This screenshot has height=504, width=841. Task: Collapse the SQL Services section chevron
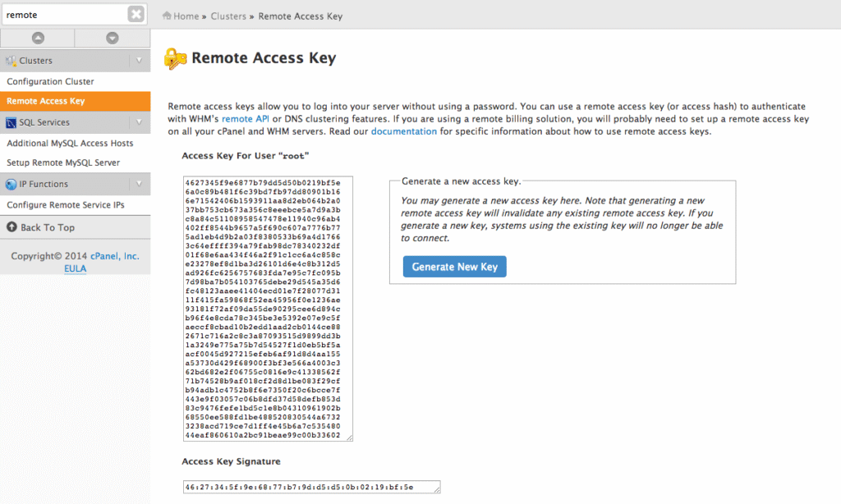139,122
